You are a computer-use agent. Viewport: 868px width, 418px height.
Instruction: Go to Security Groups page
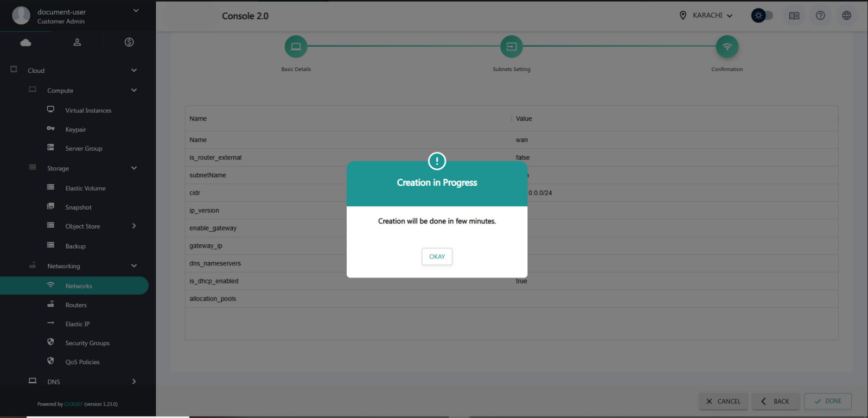point(87,343)
